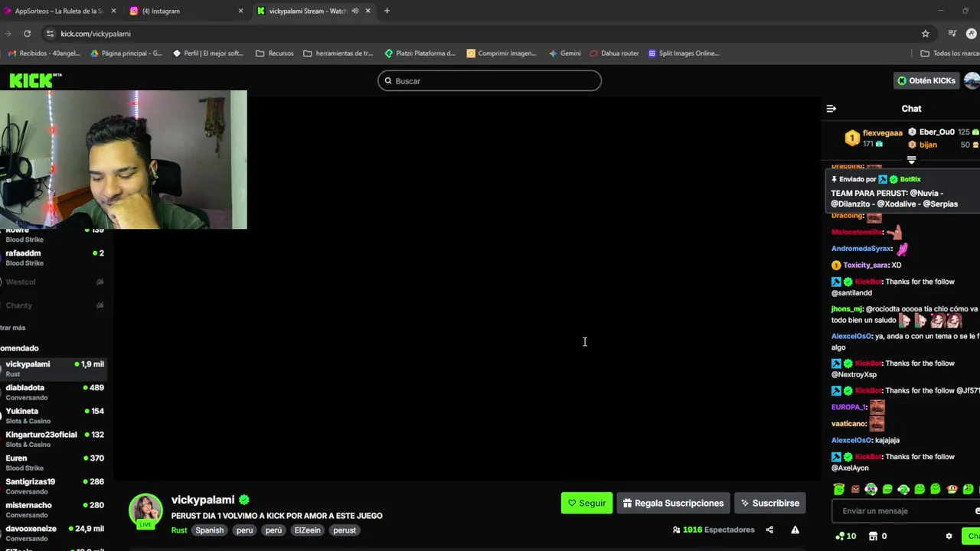This screenshot has width=980, height=551.
Task: Open rafaaddm channel in sidebar
Action: (54, 258)
